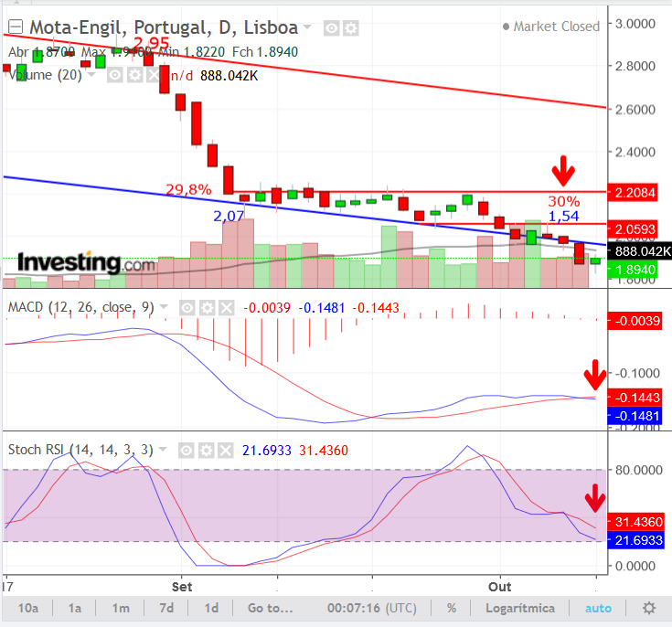672x627 pixels.
Task: Remove the Stoch RSI indicator X icon
Action: point(226,451)
